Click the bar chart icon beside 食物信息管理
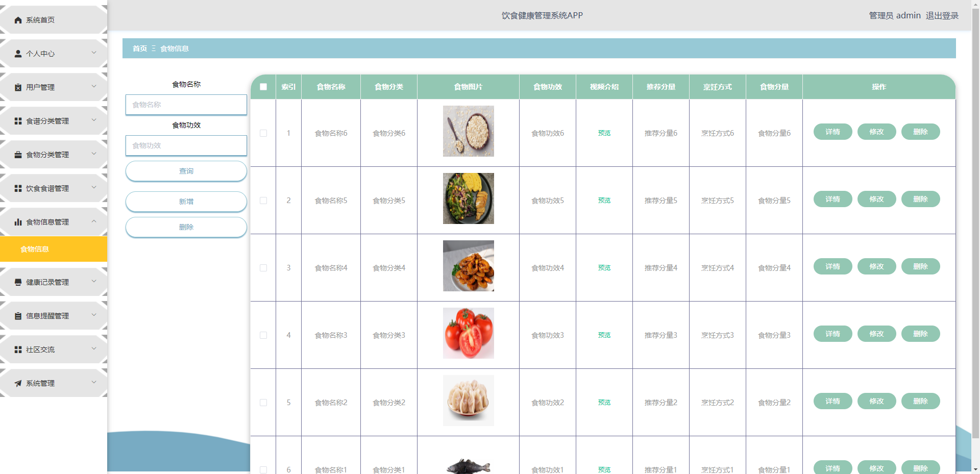 pos(18,222)
